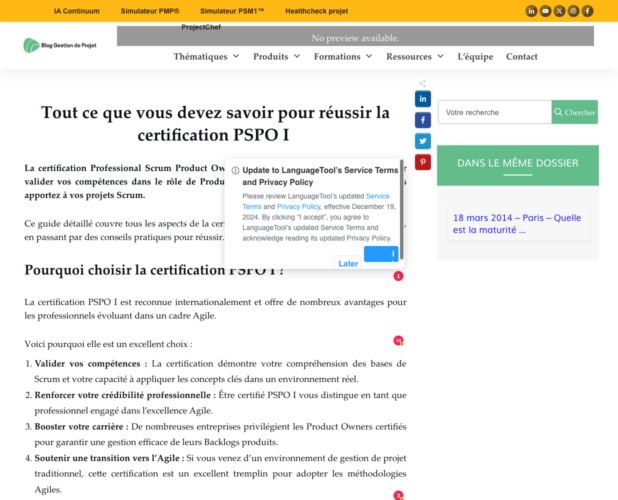Viewport: 618px width, 500px height.
Task: Share article on Pinterest via side button
Action: 423,162
